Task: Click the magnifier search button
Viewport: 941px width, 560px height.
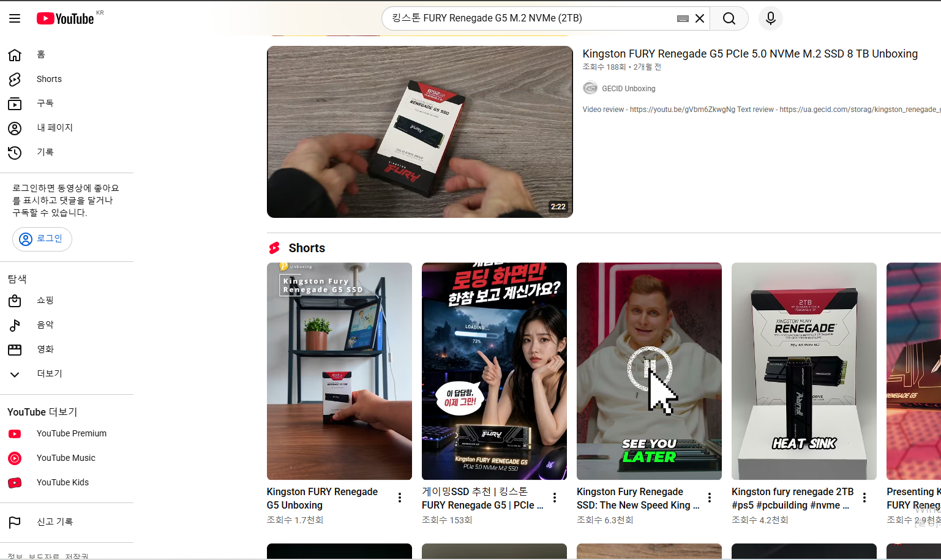Action: [x=729, y=18]
